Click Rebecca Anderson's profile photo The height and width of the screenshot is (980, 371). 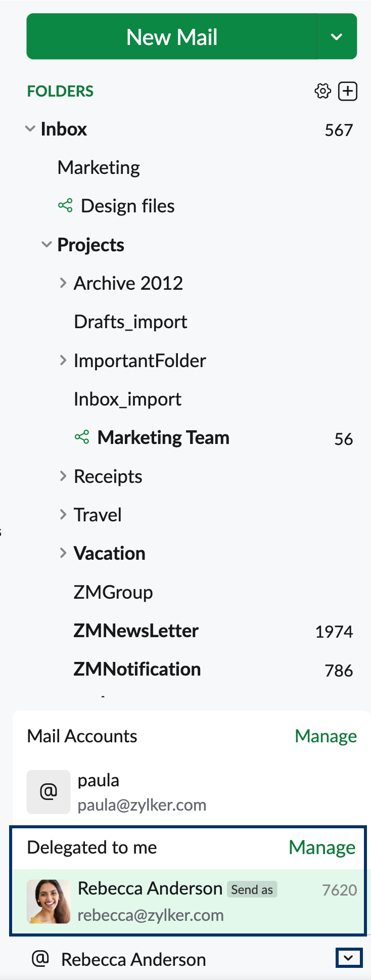pos(49,902)
